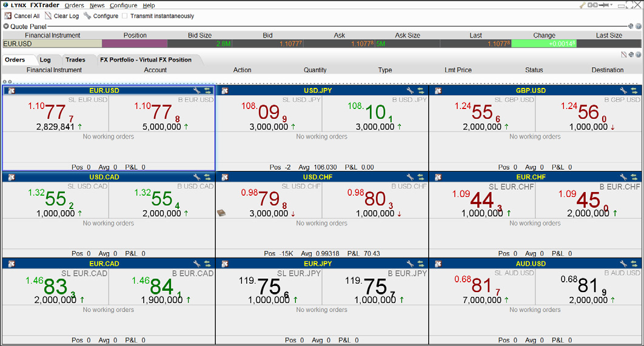Click the Bid Size column header

pyautogui.click(x=200, y=35)
